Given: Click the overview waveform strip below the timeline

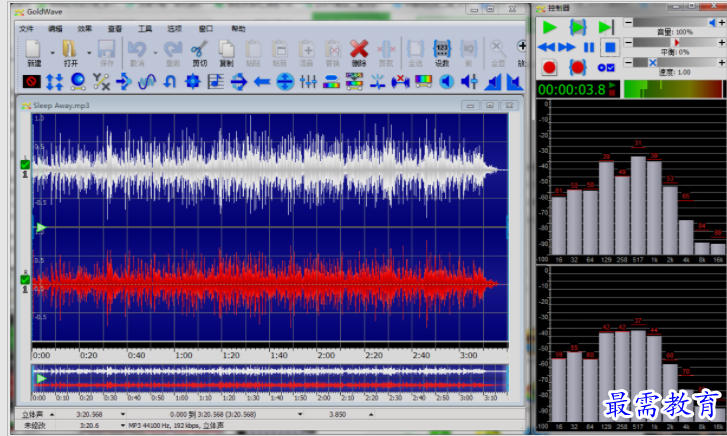Looking at the screenshot, I should (x=270, y=378).
